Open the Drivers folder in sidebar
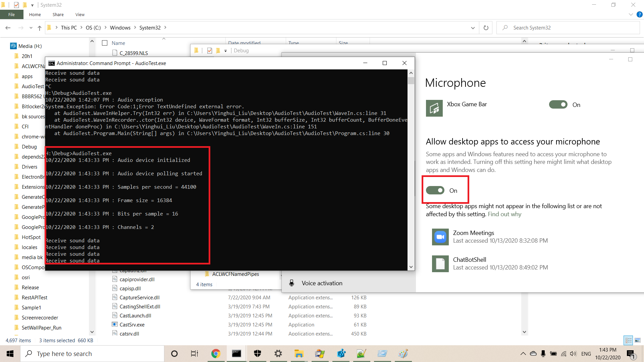Image resolution: width=644 pixels, height=362 pixels. (x=30, y=167)
